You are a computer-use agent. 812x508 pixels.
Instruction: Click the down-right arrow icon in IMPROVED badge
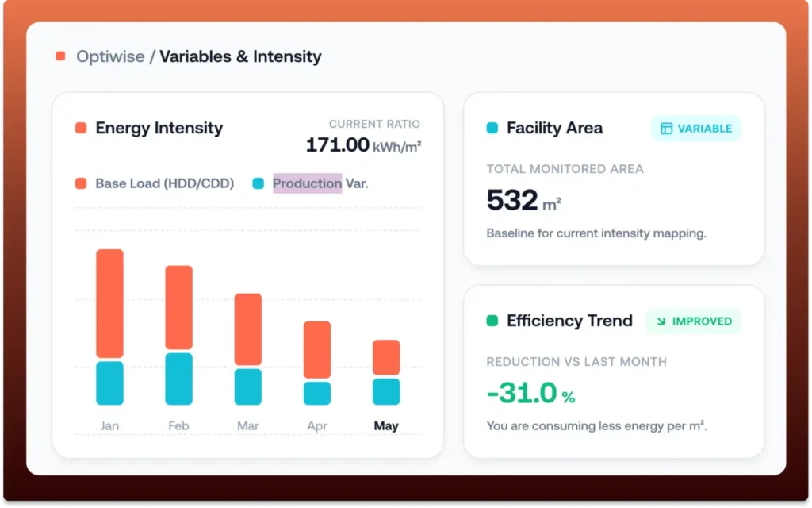[x=660, y=321]
